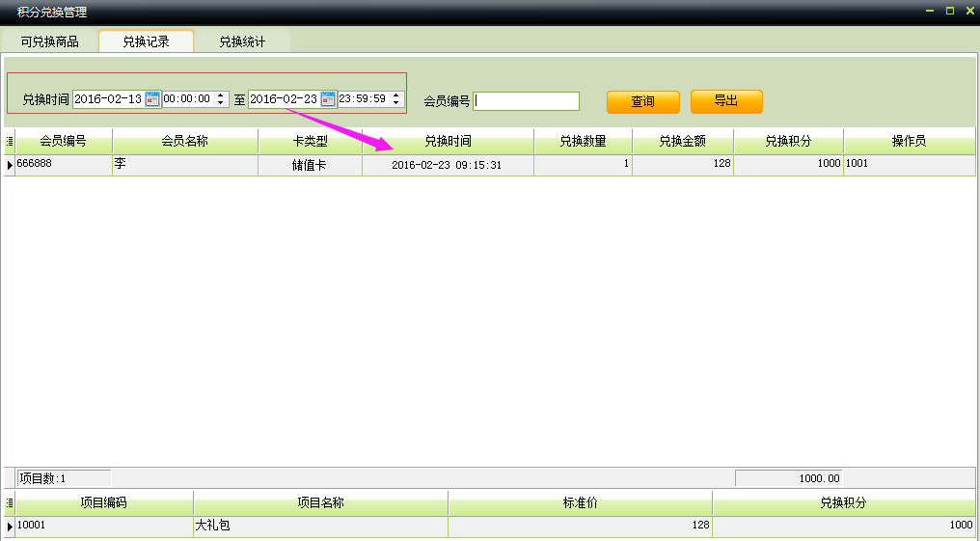The image size is (980, 541).
Task: Select item name cell 大礼包
Action: (320, 527)
